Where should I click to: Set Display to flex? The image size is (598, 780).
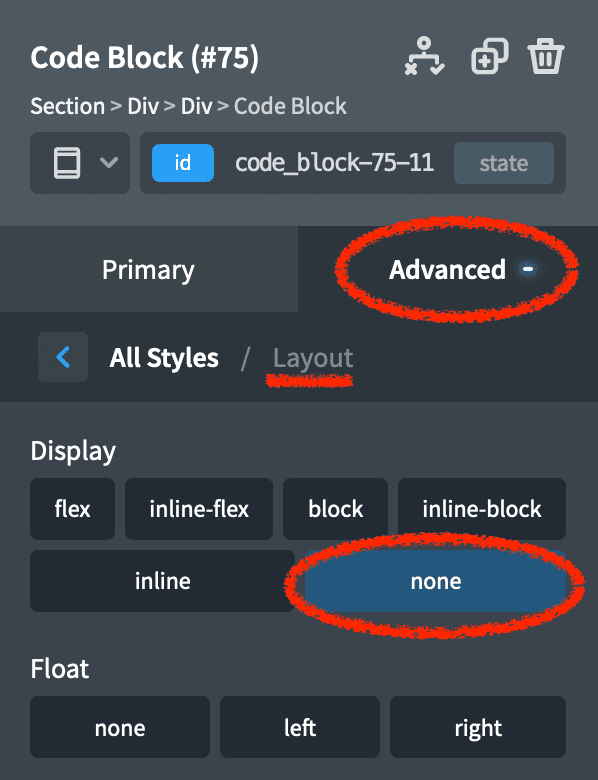coord(73,509)
